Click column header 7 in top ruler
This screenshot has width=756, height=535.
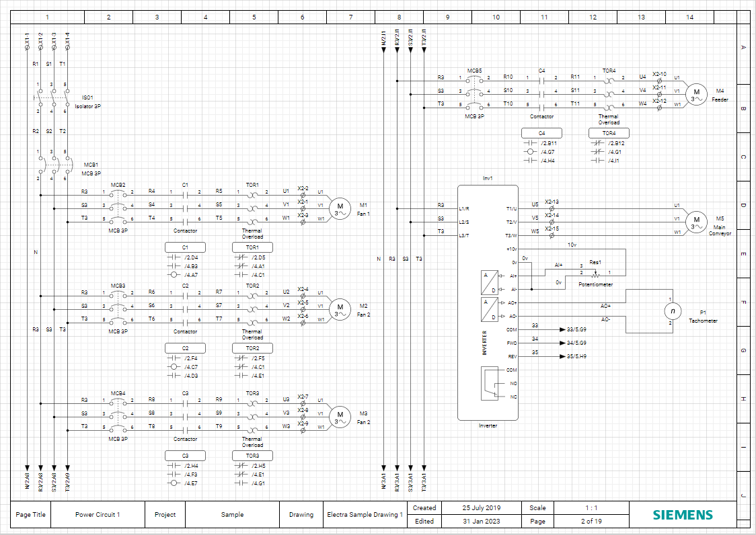[350, 17]
